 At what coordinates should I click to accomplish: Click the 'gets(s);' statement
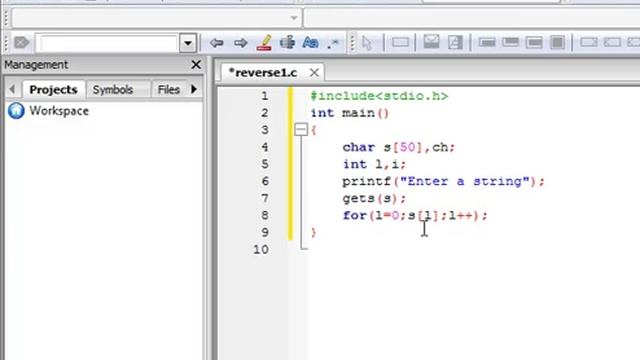[x=374, y=198]
